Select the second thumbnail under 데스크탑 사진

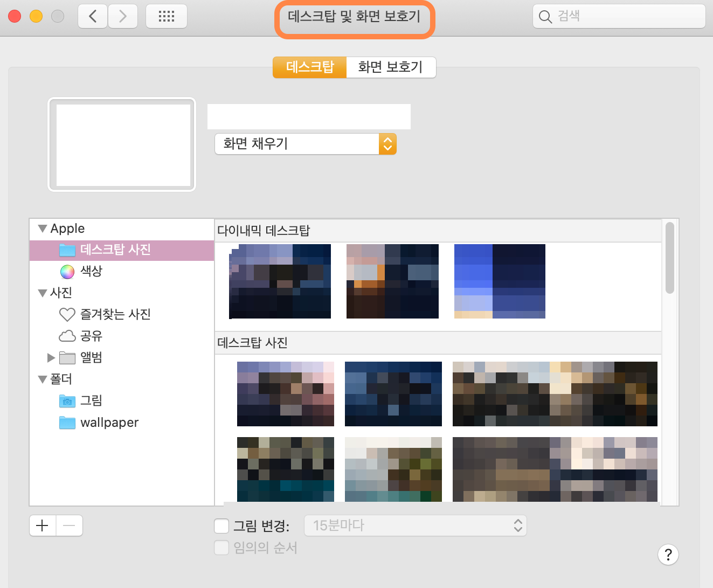pyautogui.click(x=393, y=394)
